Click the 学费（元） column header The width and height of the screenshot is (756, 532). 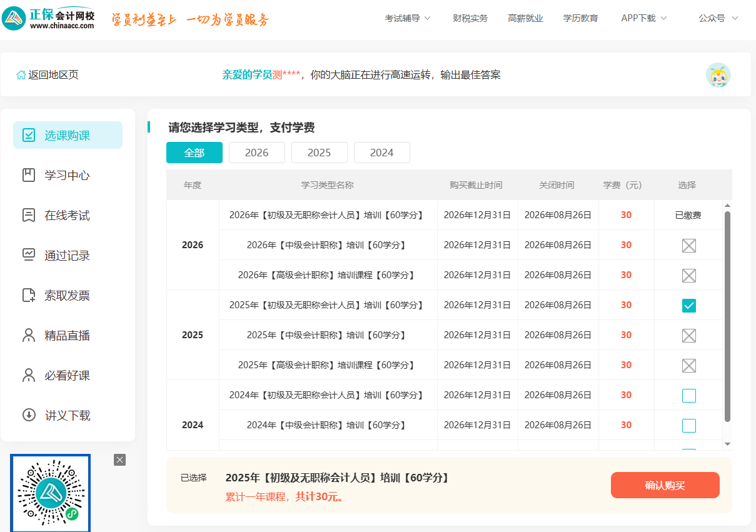622,185
